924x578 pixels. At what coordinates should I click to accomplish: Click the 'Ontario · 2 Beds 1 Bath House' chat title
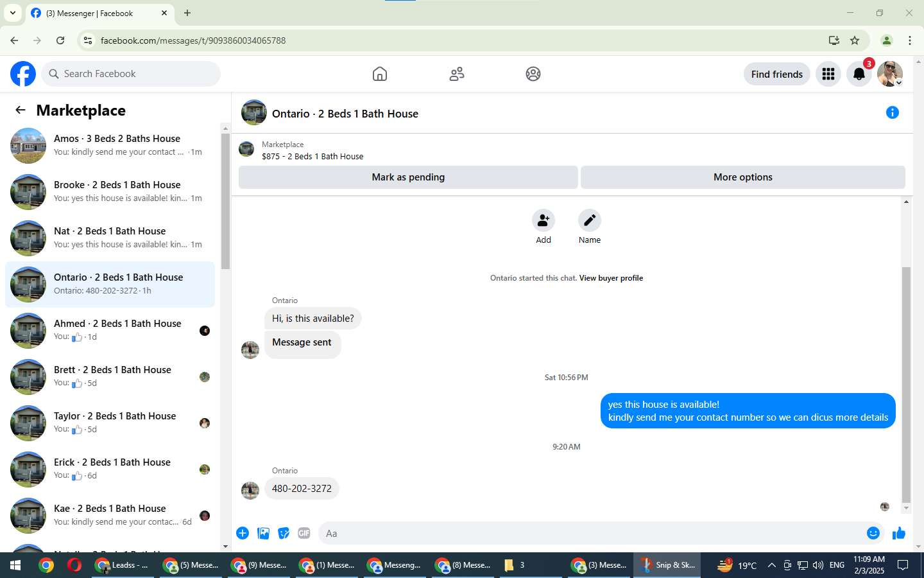coord(345,114)
